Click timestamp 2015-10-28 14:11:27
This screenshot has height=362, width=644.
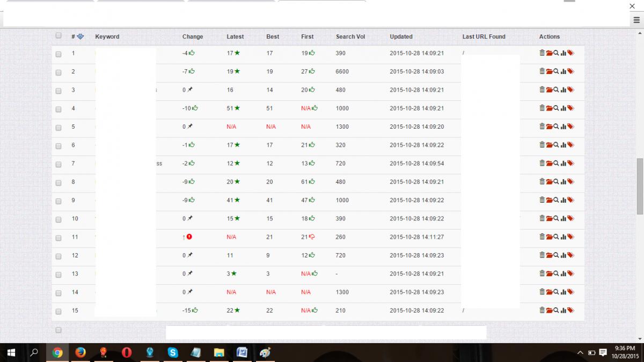pos(417,237)
